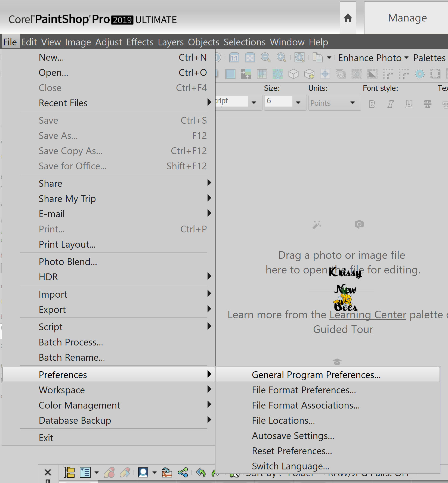Click the Zoom Out magnifier icon
Image resolution: width=448 pixels, height=483 pixels.
click(x=265, y=58)
